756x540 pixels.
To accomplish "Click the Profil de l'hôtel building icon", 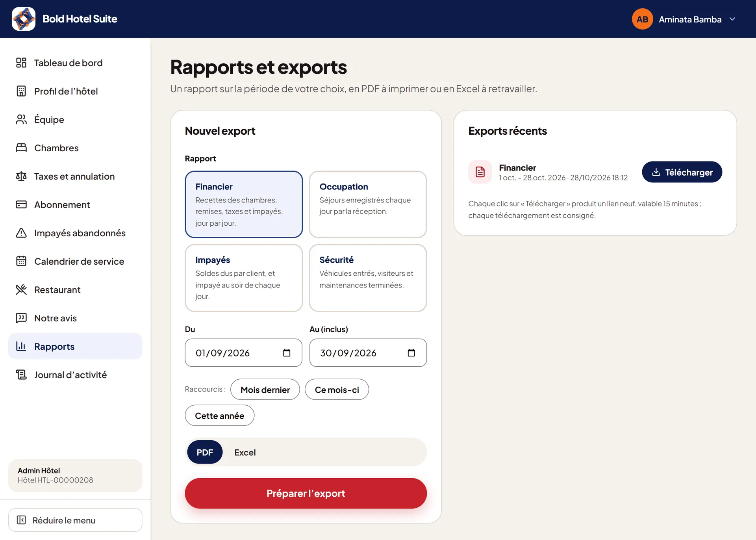I will [x=21, y=91].
